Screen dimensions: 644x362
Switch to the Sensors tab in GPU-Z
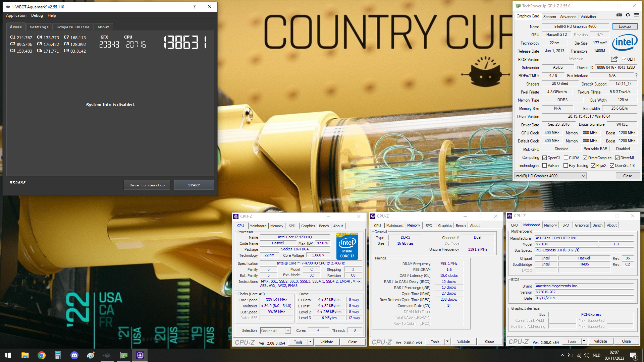[x=549, y=16]
